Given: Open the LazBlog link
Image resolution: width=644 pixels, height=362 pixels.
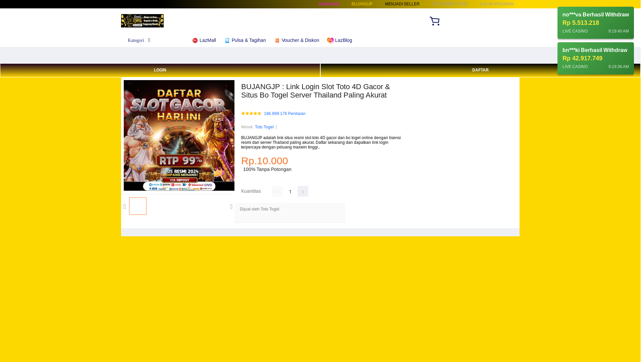Looking at the screenshot, I should [x=343, y=40].
